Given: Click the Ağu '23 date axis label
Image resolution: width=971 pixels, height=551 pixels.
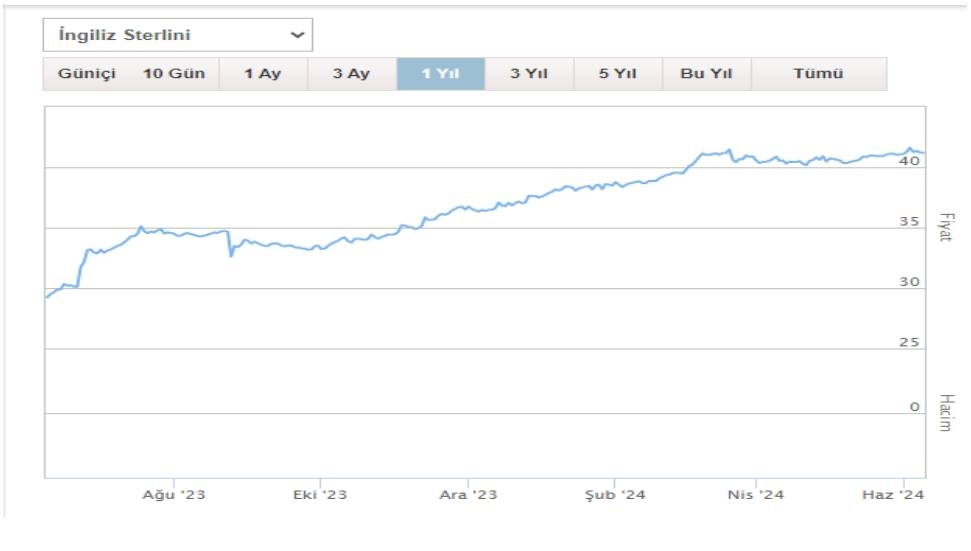Looking at the screenshot, I should click(x=174, y=495).
